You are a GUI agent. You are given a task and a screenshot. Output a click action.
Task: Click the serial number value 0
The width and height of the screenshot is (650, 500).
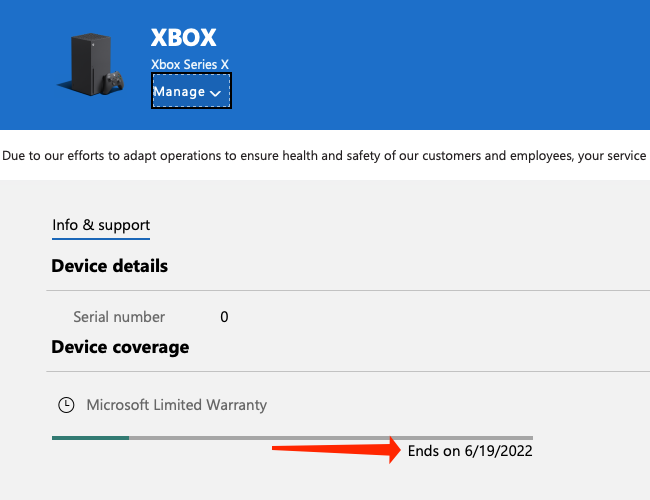224,317
